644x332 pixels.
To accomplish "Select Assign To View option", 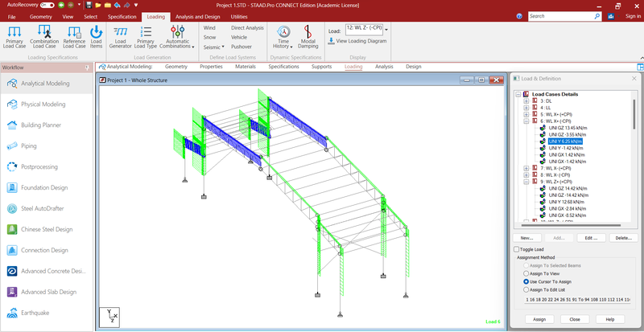I will point(526,274).
